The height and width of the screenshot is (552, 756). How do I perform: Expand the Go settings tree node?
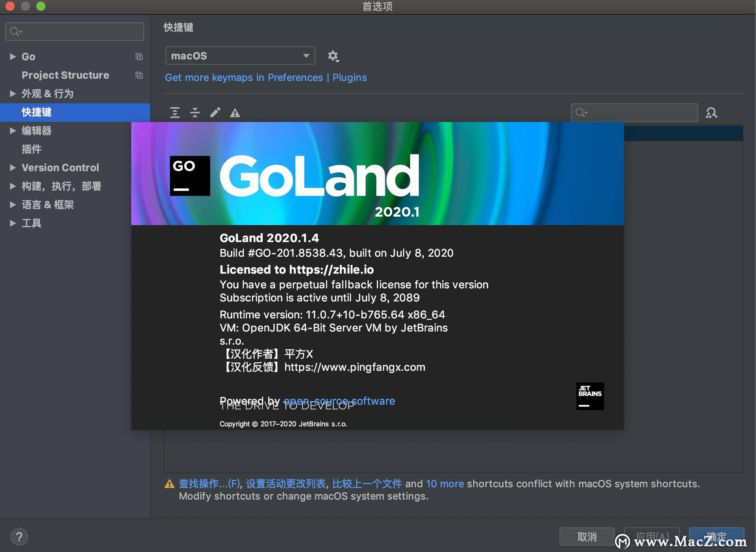coord(13,57)
